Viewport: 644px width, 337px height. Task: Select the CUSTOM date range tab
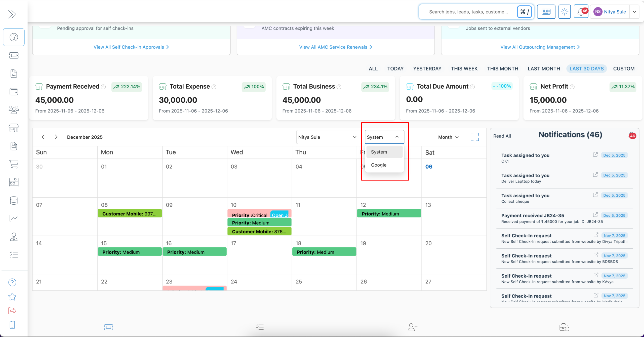coord(624,68)
